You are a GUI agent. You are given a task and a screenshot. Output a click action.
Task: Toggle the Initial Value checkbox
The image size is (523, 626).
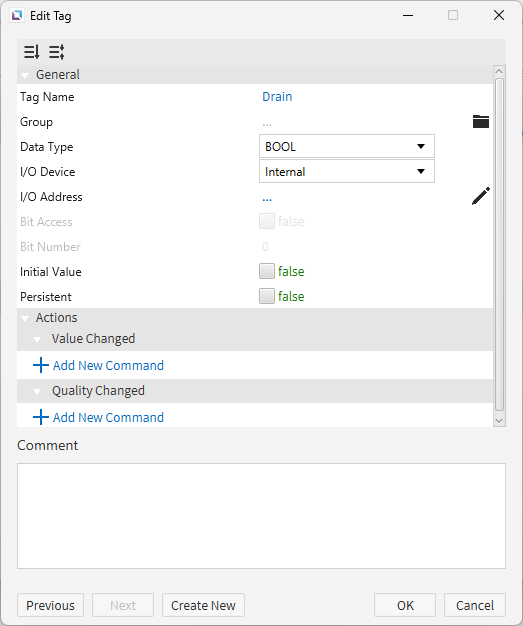(x=267, y=271)
